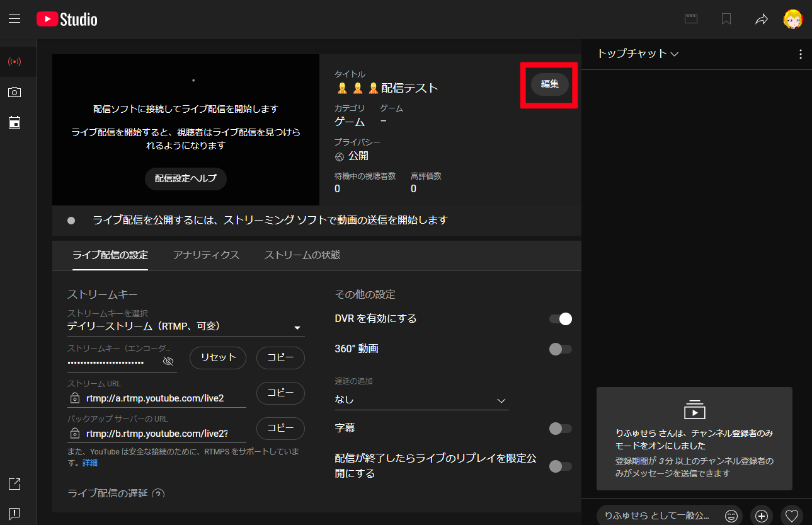Click the emoji picker in chat input

coord(731,516)
